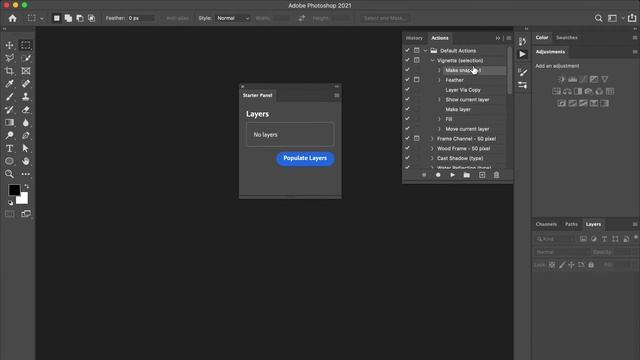The image size is (640, 360).
Task: Select the Path Selection tool
Action: point(26,148)
